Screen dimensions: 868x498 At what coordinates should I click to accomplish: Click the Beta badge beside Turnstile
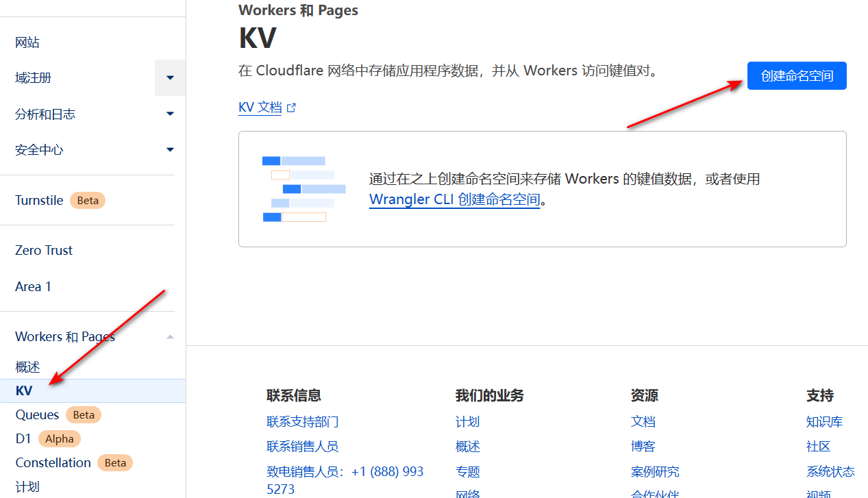[x=88, y=201]
